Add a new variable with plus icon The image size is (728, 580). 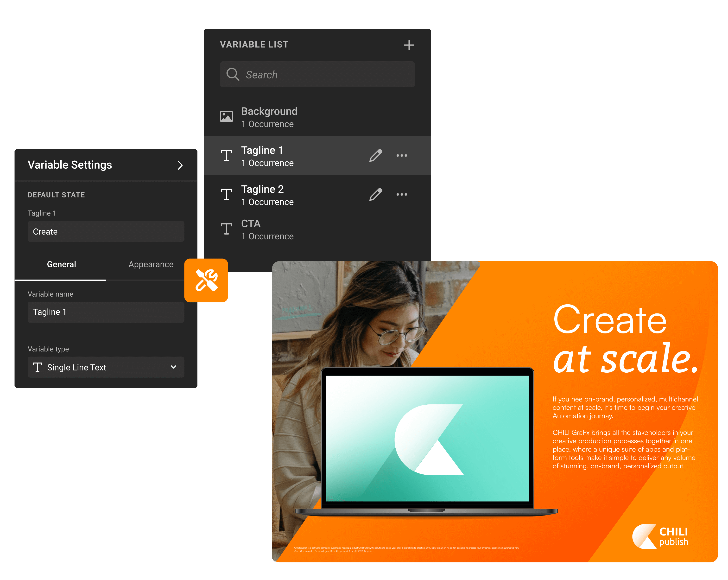[x=409, y=45]
